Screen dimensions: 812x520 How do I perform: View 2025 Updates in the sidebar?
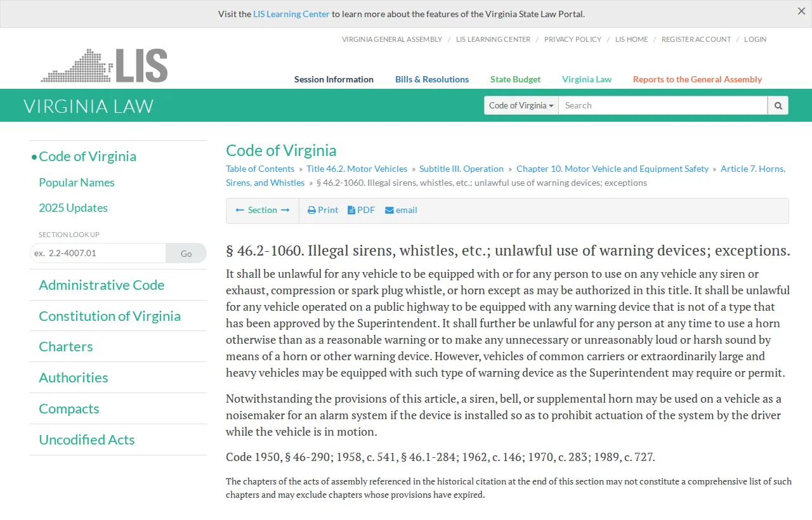point(73,207)
